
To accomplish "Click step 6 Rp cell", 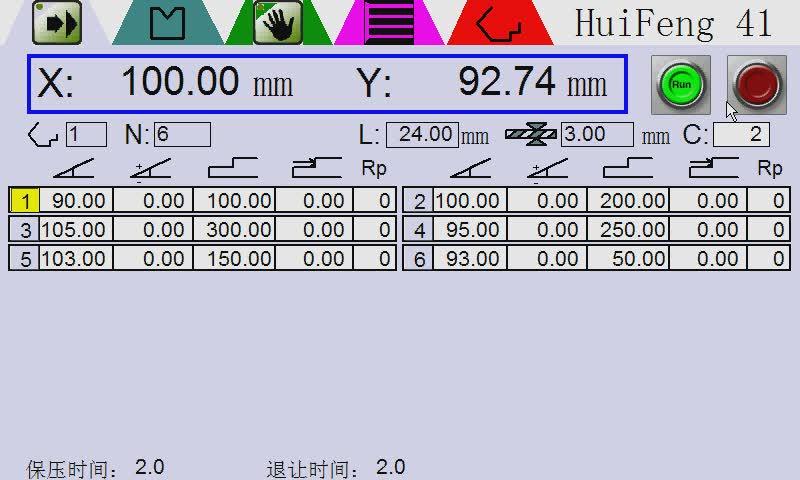I will tap(768, 259).
